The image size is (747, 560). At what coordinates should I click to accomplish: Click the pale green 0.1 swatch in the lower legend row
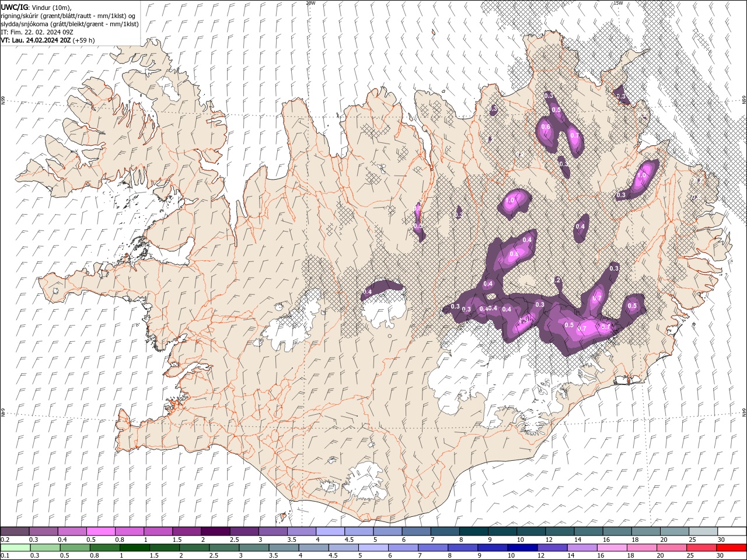[15, 548]
